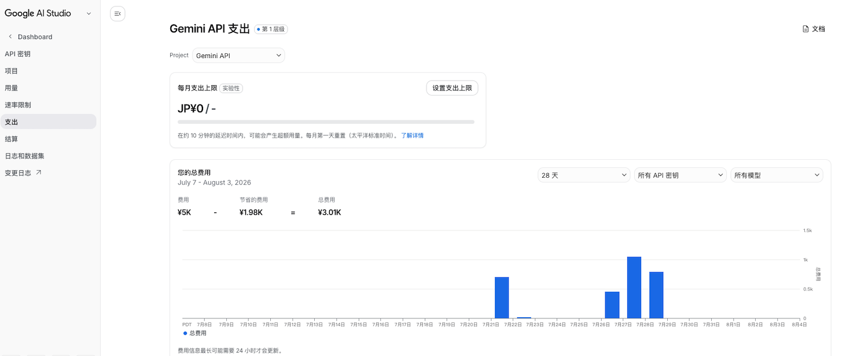Click the monthly spend limit progress bar
This screenshot has width=868, height=356.
click(326, 122)
